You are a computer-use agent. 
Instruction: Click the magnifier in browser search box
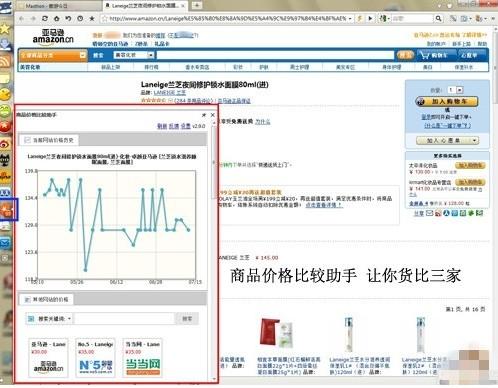[438, 19]
